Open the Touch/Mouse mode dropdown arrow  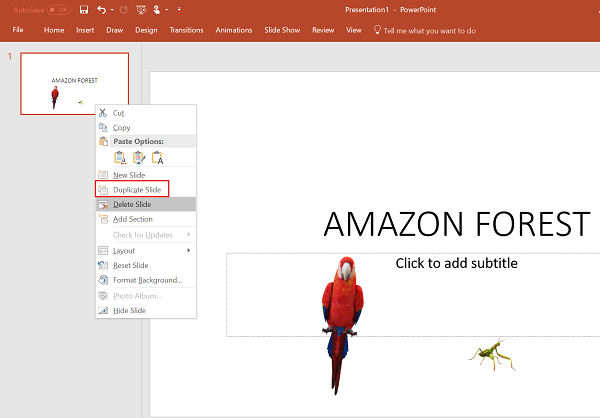[167, 10]
